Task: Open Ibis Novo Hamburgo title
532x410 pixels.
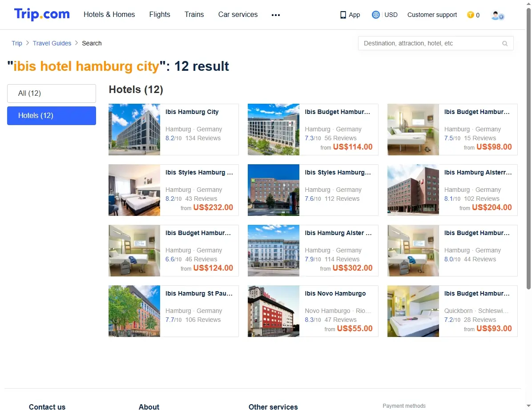Action: click(x=335, y=293)
